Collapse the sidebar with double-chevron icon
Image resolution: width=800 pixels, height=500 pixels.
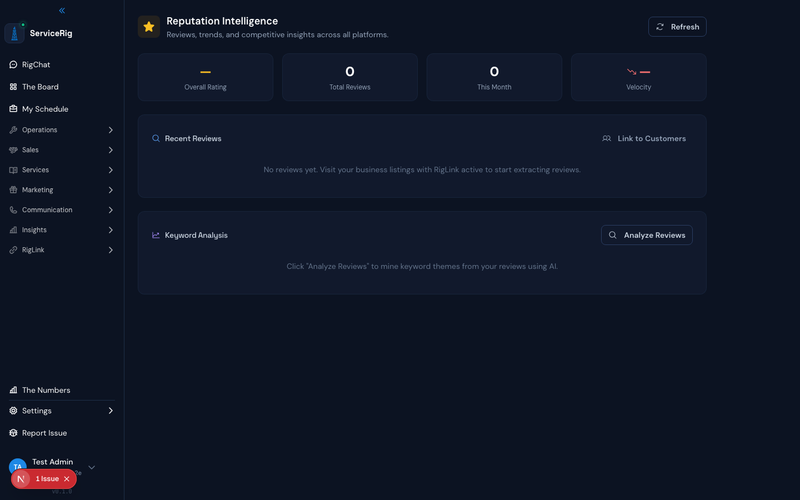click(x=62, y=10)
